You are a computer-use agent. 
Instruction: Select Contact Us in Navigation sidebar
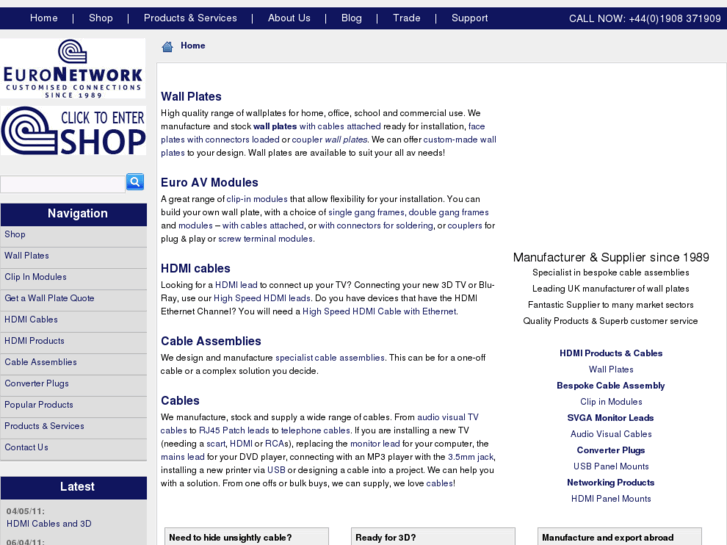73,448
